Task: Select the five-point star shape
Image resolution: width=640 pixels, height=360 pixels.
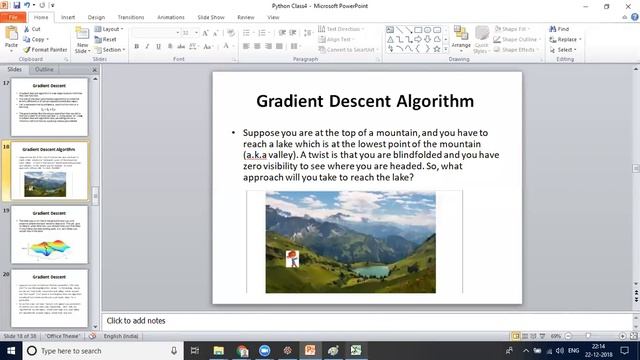Action: (437, 49)
